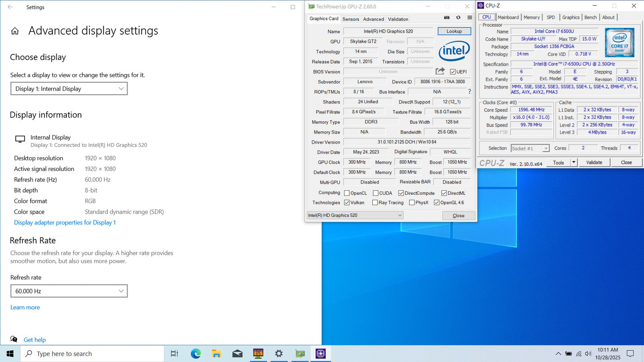This screenshot has width=644, height=362.
Task: Toggle the Ray Tracing checkbox
Action: coord(375,203)
